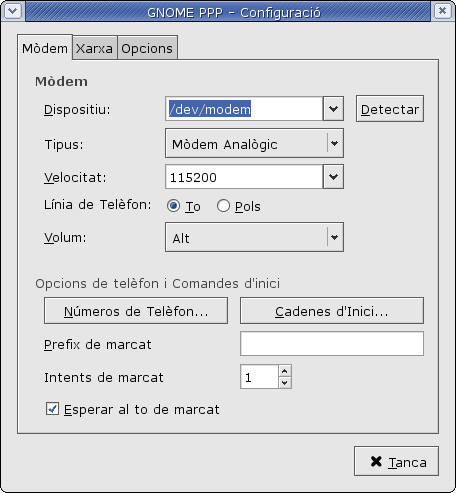This screenshot has width=456, height=493.
Task: Open Cadenes d'Inici dialog
Action: [332, 311]
